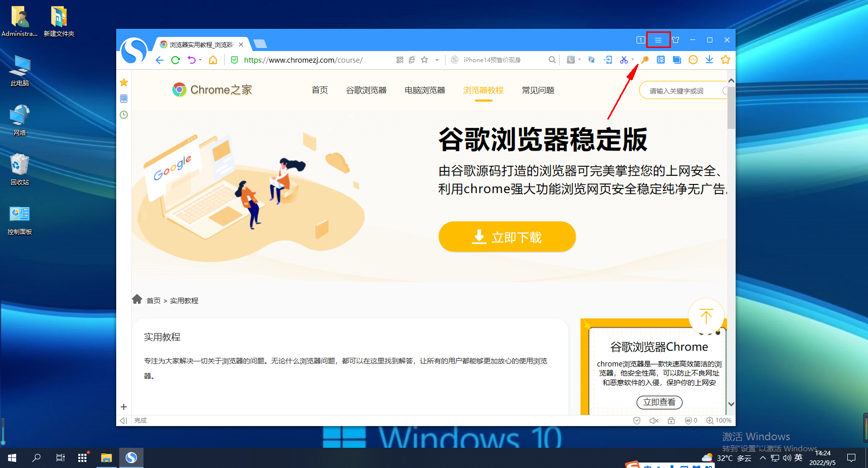Select 回收站 desktop icon

(20, 169)
